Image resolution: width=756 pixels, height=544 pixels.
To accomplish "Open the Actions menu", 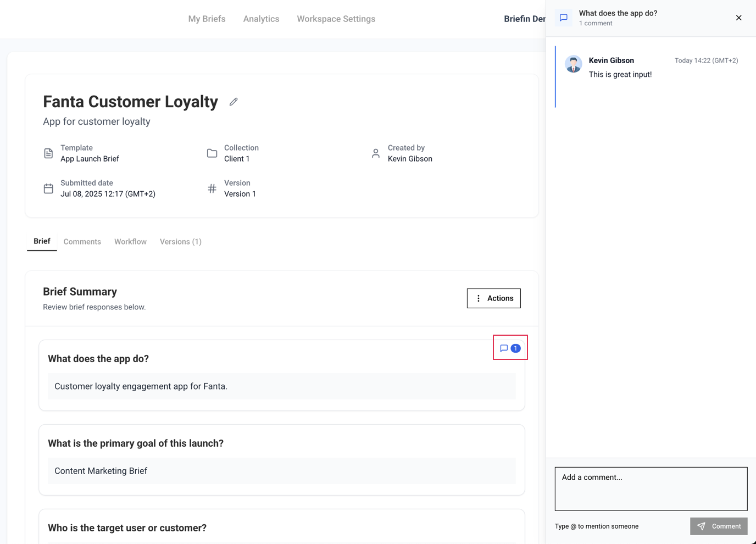I will 493,298.
